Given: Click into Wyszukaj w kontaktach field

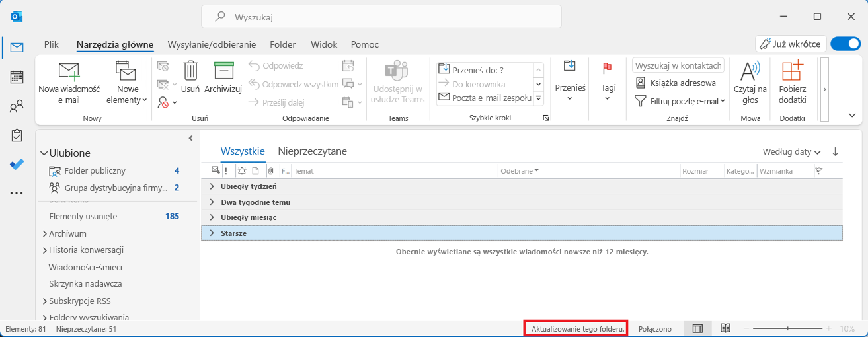Looking at the screenshot, I should coord(678,65).
